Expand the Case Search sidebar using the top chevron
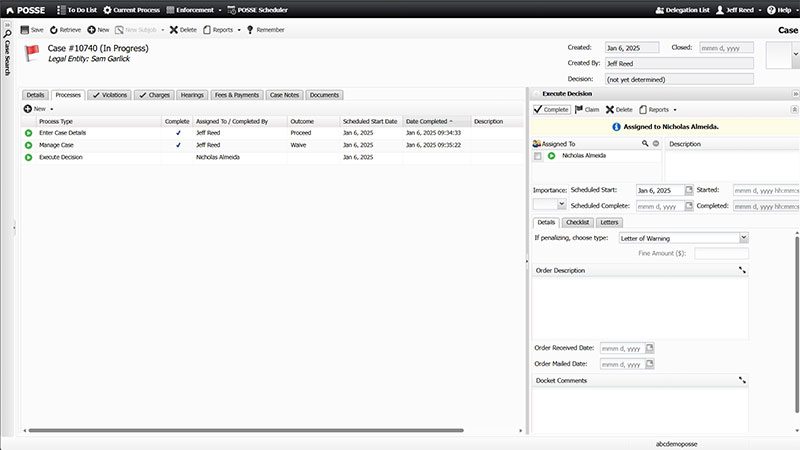The image size is (800, 450). (x=7, y=24)
